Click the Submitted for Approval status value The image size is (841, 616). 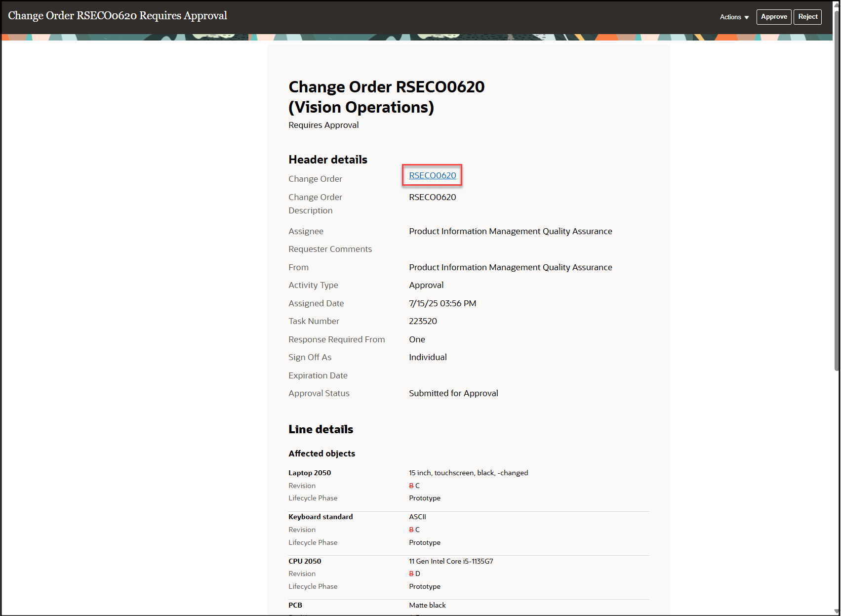453,393
